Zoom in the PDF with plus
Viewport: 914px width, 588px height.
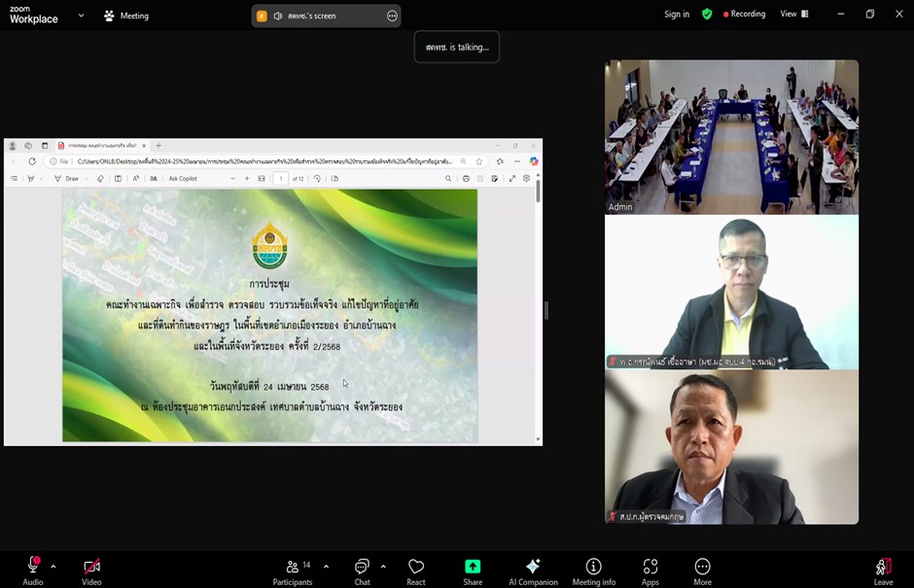(x=247, y=178)
